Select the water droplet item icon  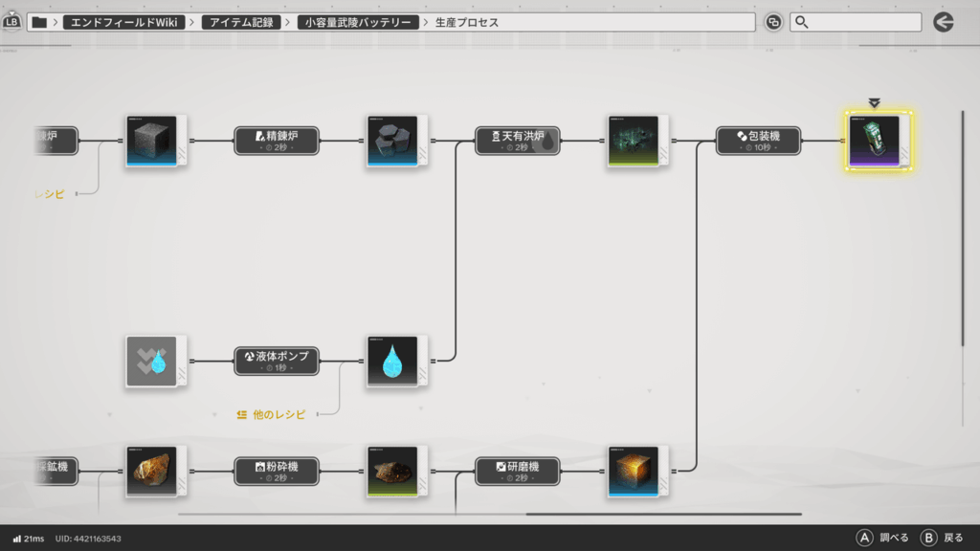[x=392, y=361]
